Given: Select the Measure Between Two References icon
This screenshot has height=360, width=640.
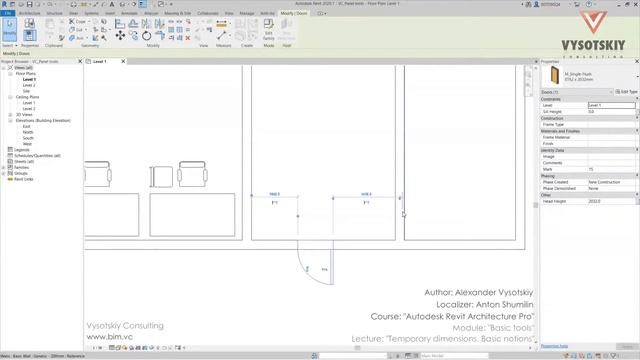Looking at the screenshot, I should point(222,36).
